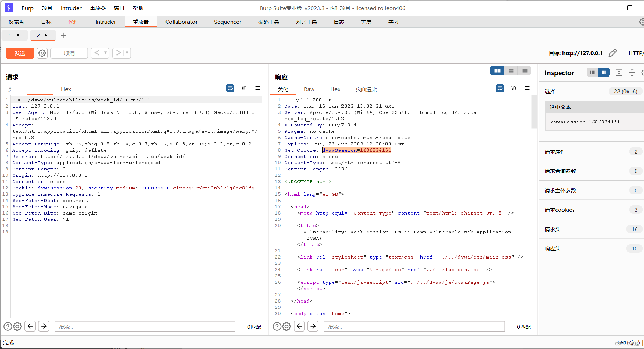This screenshot has width=644, height=349.
Task: Open the request pane hamburger menu
Action: (257, 88)
